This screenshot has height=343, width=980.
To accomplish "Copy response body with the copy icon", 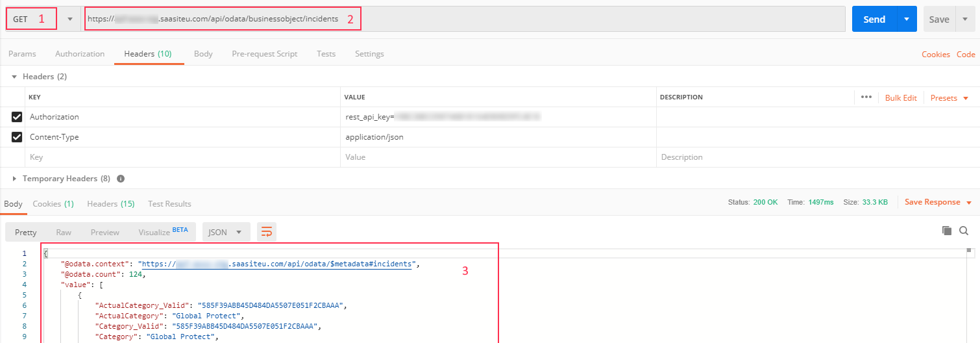I will click(x=947, y=231).
